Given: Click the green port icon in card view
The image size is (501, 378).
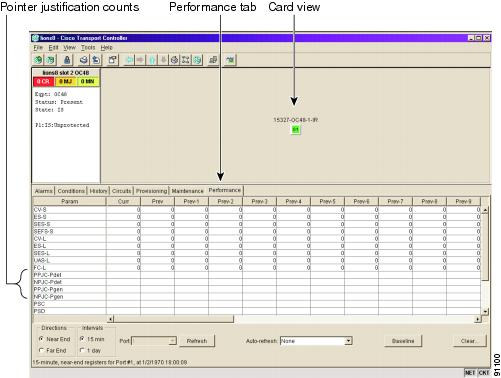Looking at the screenshot, I should (296, 129).
